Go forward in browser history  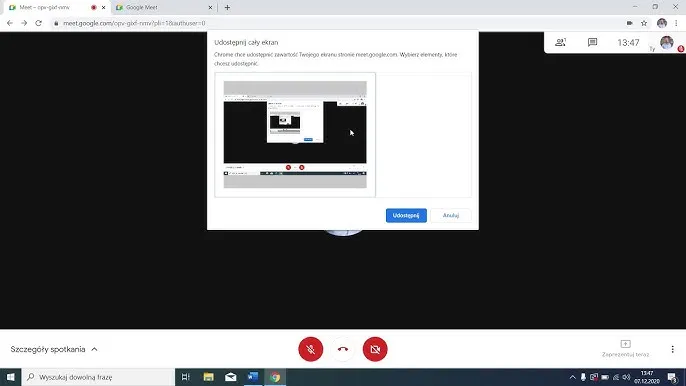tap(24, 23)
